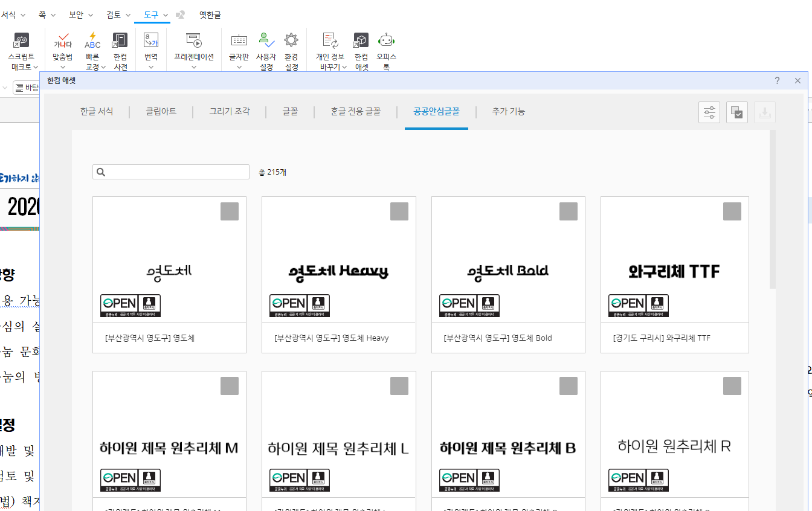Select the 영도체 Heavy font preview

(x=339, y=271)
